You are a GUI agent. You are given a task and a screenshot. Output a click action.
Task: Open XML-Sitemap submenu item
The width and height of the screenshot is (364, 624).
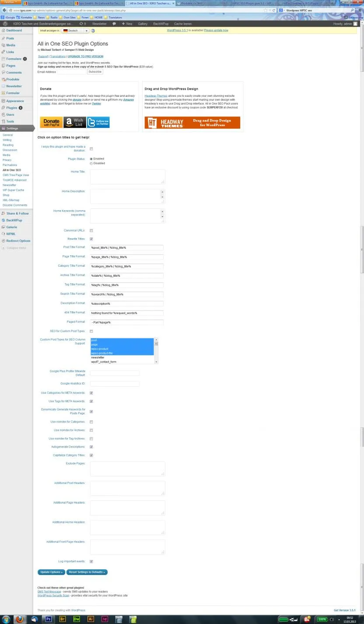11,200
